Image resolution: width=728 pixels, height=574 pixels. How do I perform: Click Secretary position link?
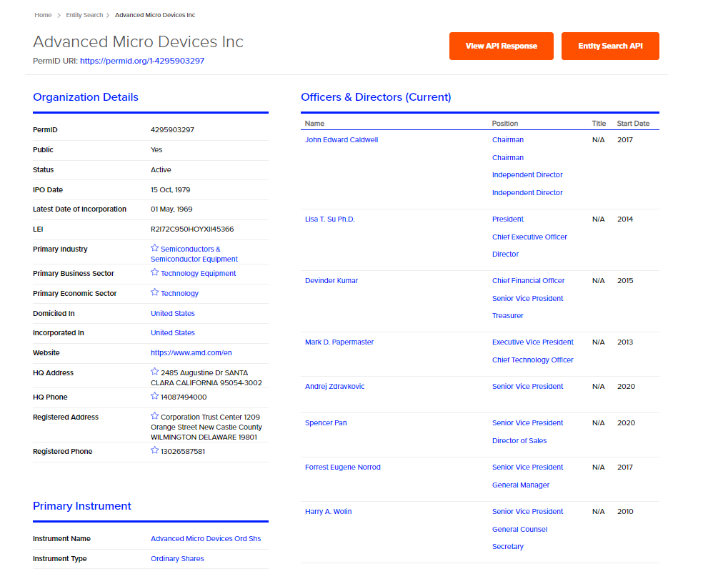[508, 547]
